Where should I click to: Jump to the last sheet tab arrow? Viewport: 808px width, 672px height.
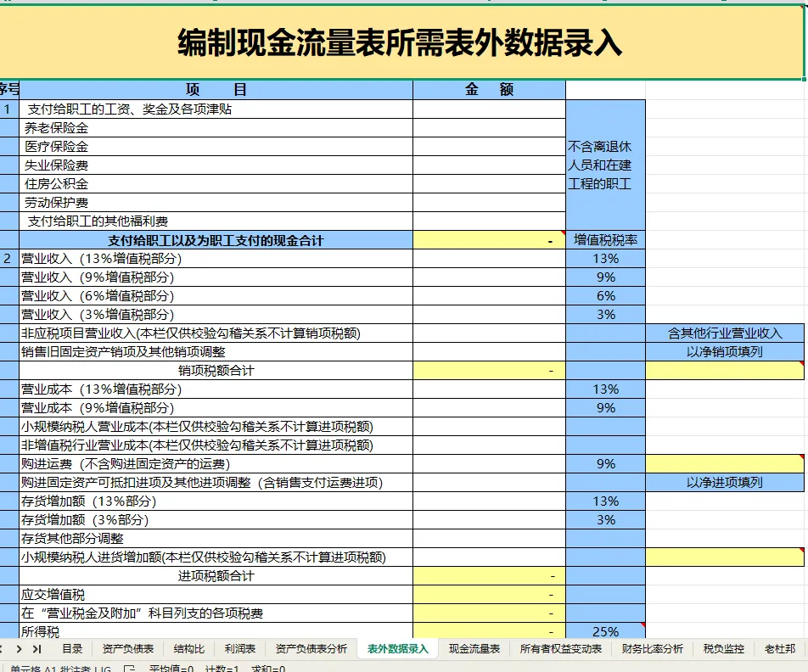pos(37,649)
